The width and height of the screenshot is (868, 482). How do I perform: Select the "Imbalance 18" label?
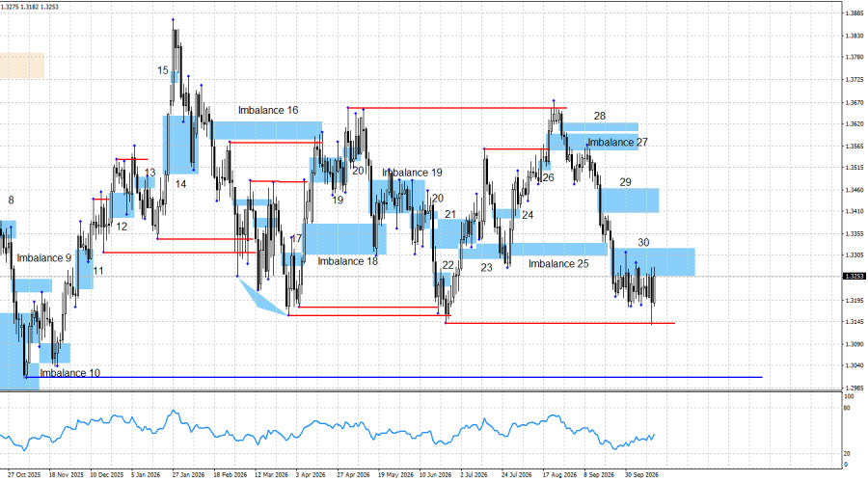tap(347, 260)
